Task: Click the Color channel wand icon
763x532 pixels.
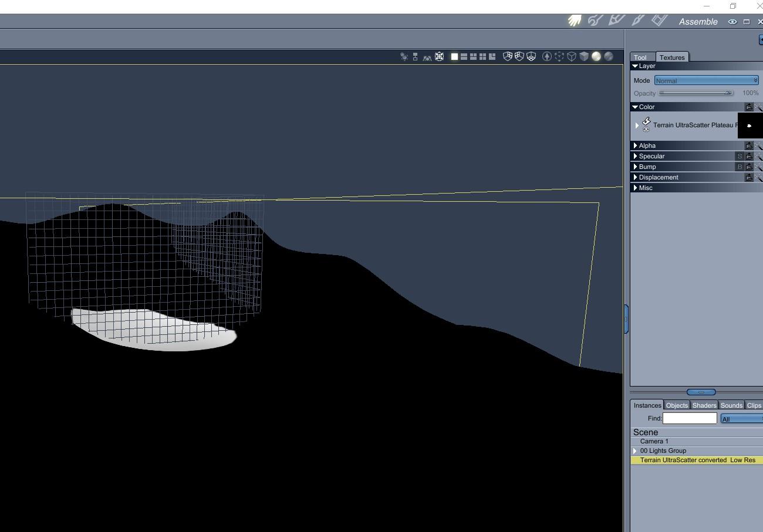Action: 758,107
